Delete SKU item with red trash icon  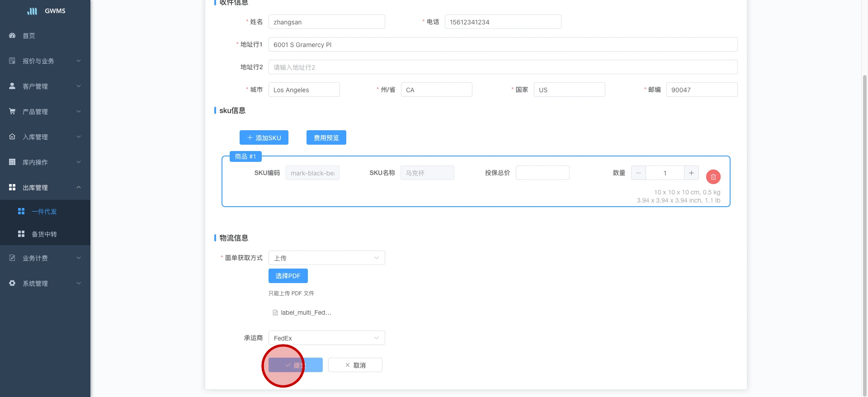point(713,177)
